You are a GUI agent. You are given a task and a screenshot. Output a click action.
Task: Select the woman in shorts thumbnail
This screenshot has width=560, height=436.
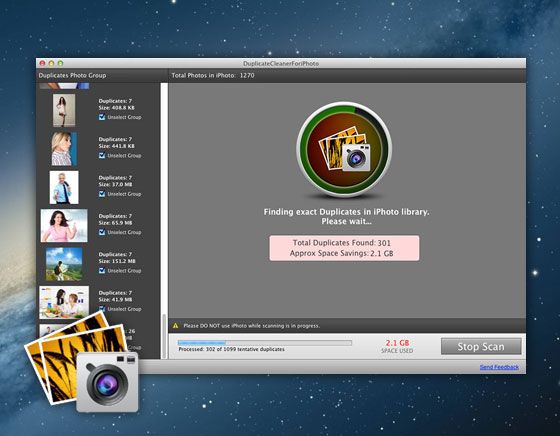(64, 110)
